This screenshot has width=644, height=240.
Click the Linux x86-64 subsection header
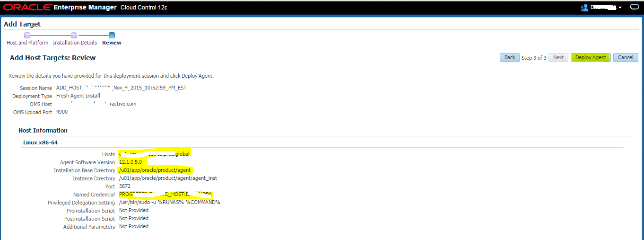(x=41, y=142)
